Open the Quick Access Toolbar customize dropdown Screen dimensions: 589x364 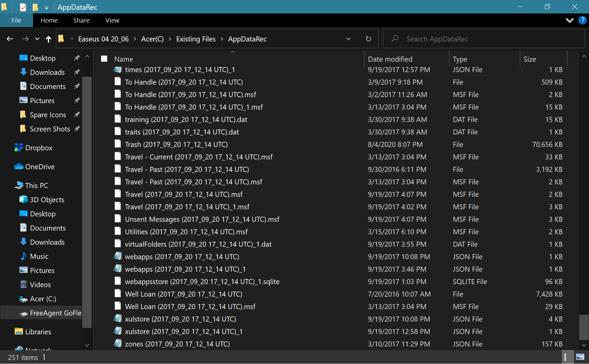pos(46,7)
